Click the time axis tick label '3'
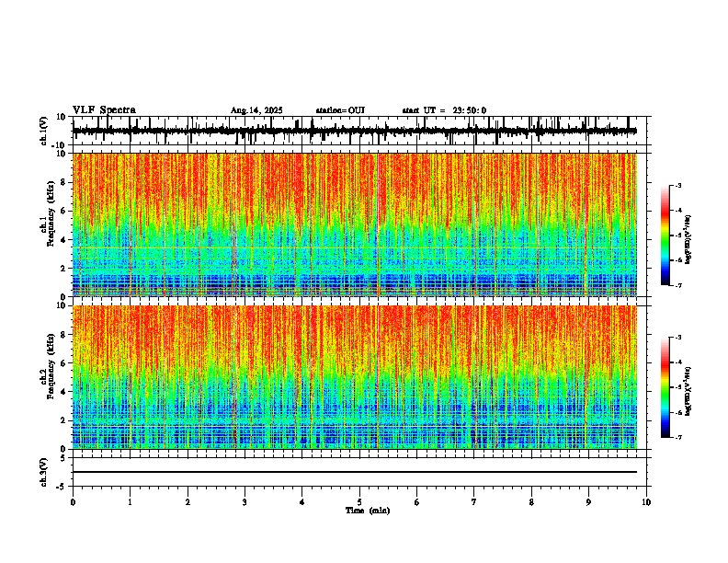 pos(245,502)
